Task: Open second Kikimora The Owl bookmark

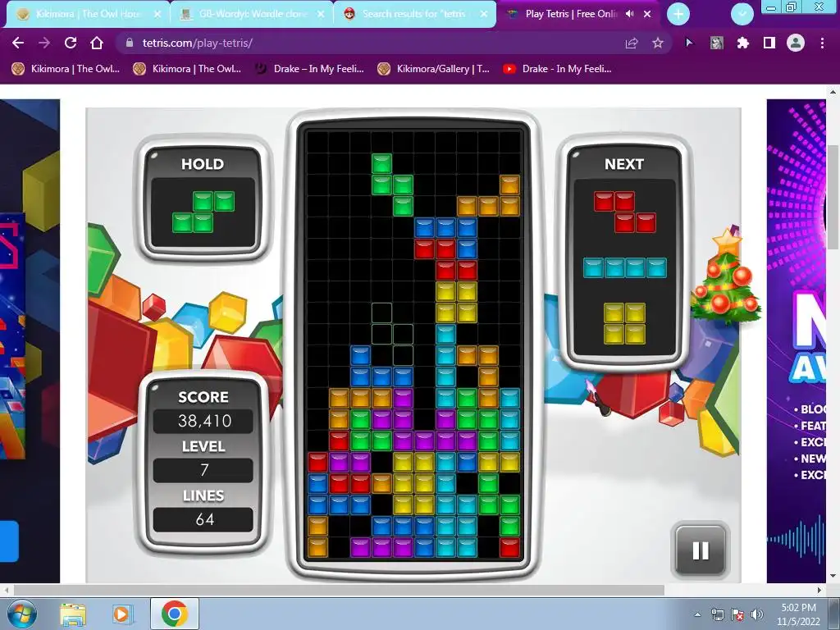Action: coord(187,69)
